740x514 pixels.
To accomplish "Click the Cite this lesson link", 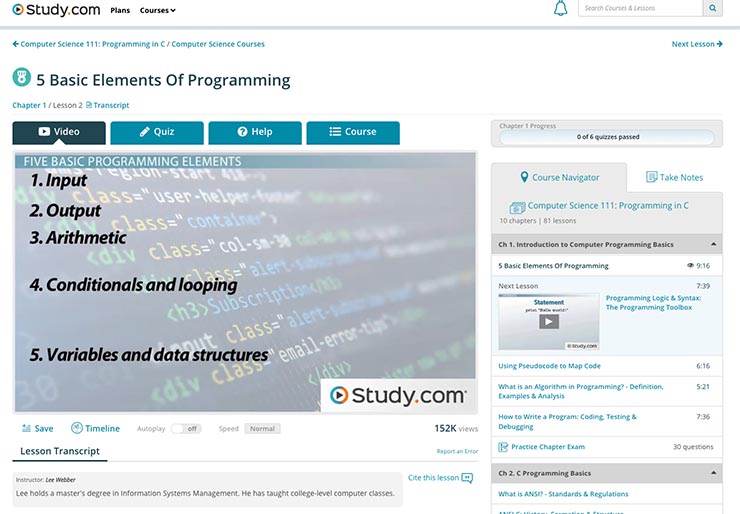I will [433, 478].
